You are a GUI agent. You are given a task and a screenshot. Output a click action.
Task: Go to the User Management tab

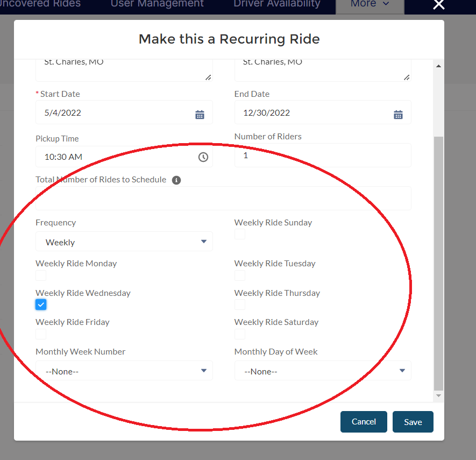(157, 4)
